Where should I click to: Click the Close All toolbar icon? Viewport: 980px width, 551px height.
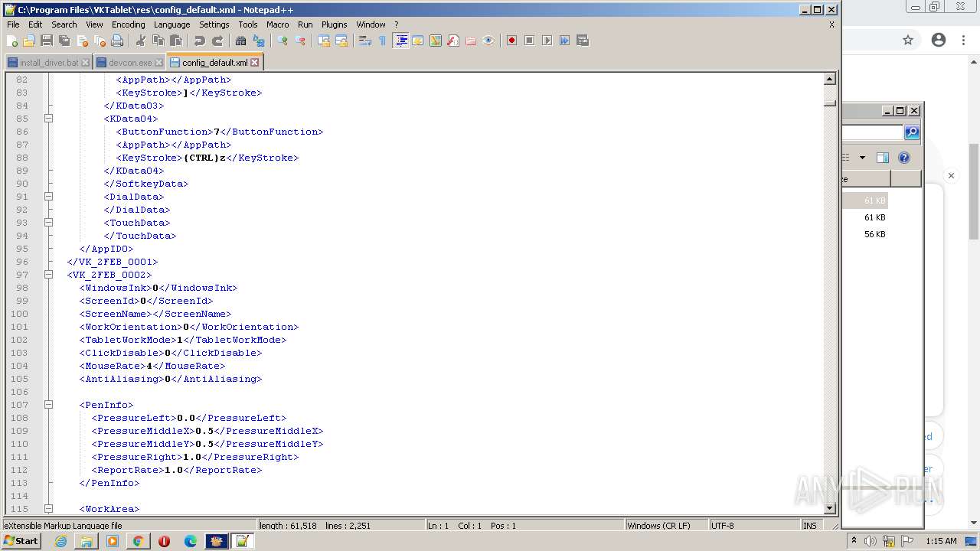pos(100,41)
